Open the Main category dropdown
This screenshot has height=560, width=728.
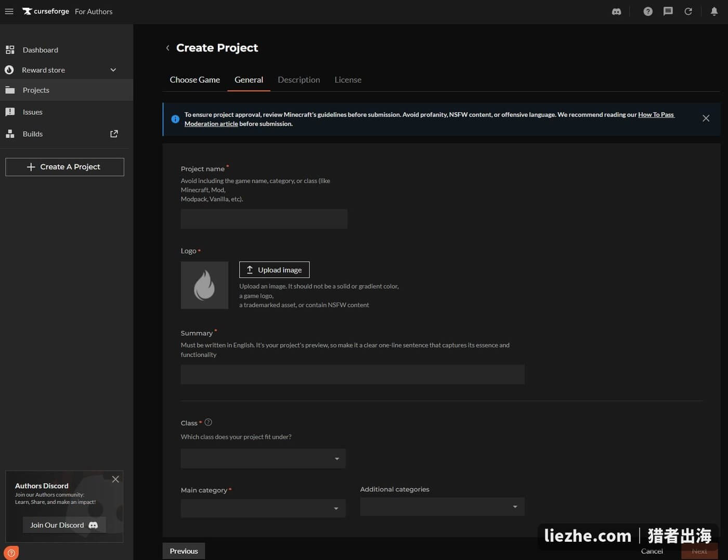[263, 508]
